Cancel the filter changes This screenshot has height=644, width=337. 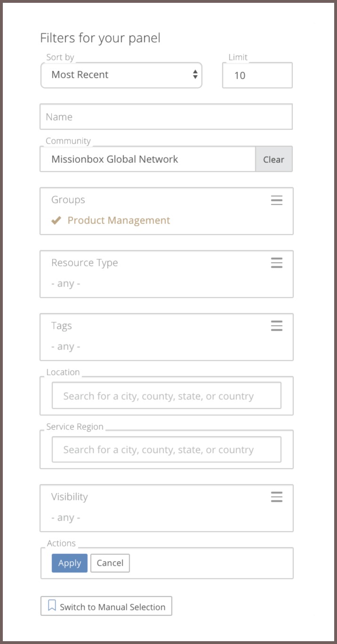[x=110, y=563]
